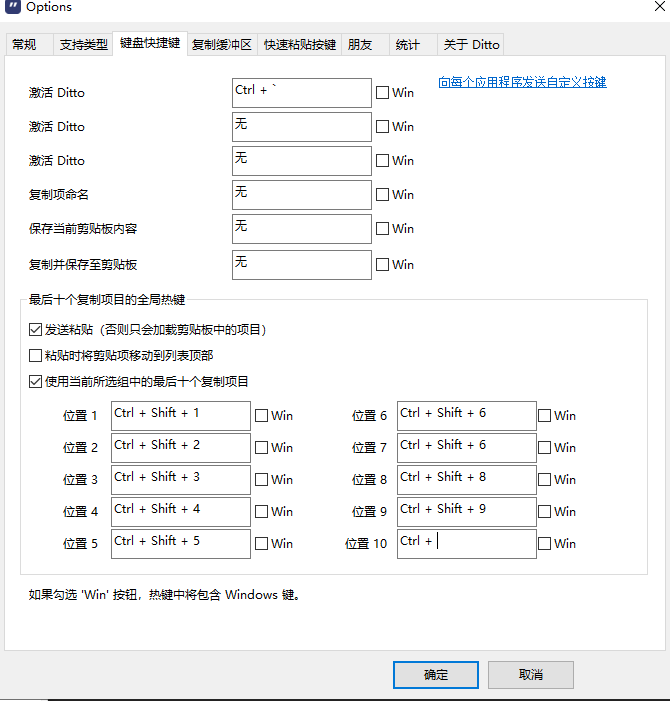Click the 位置 1 hotkey field
The width and height of the screenshot is (670, 701).
pyautogui.click(x=181, y=416)
